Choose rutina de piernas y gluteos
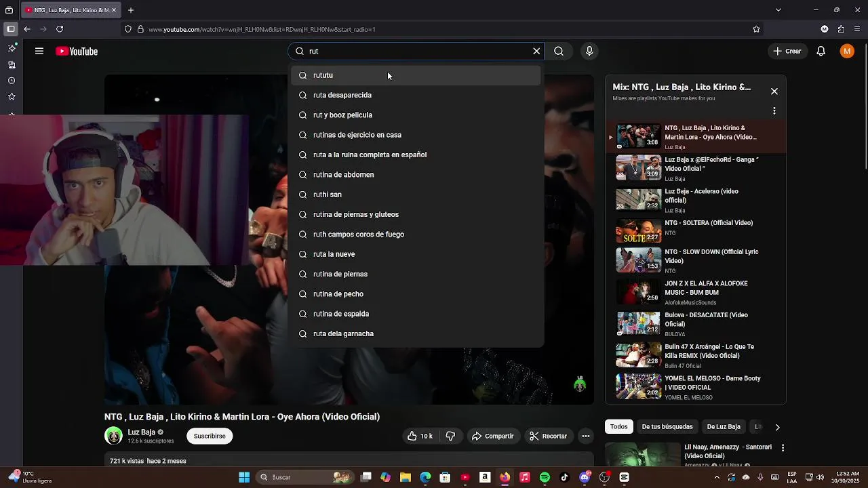The width and height of the screenshot is (868, 488). tap(416, 215)
